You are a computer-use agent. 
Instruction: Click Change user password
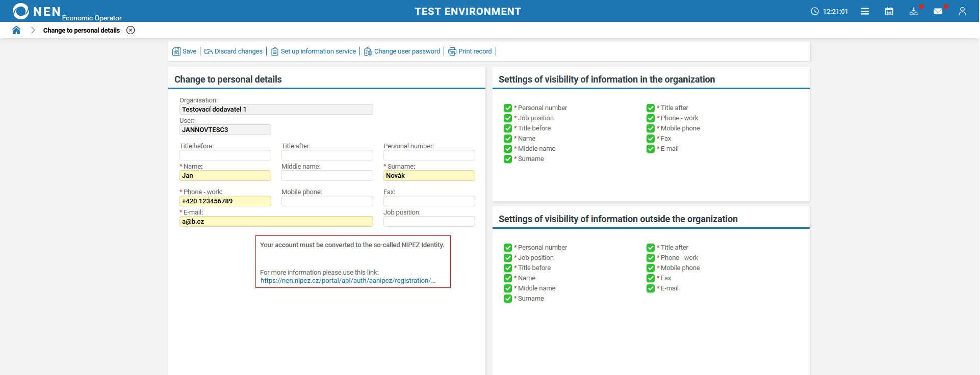pyautogui.click(x=402, y=51)
